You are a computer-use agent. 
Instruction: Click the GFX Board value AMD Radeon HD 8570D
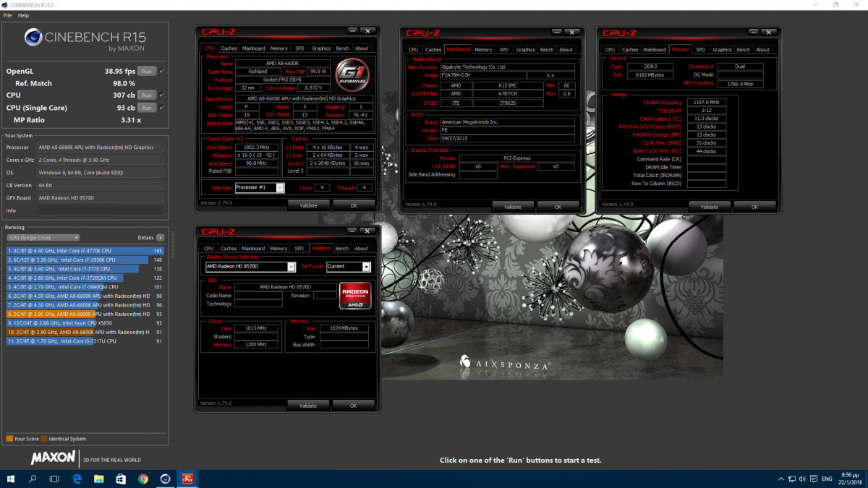(x=101, y=197)
